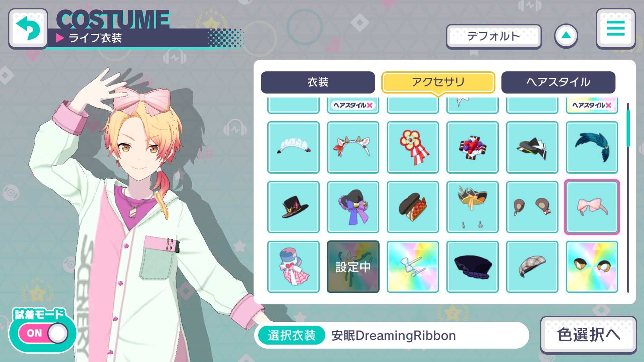Image resolution: width=644 pixels, height=362 pixels.
Task: Click the ascending order triangle button
Action: [566, 36]
